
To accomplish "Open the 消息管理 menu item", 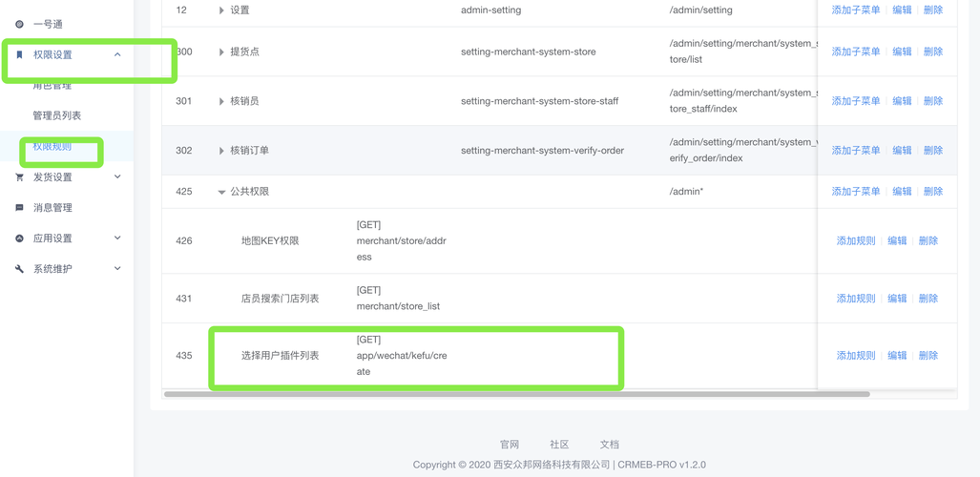I will [x=52, y=208].
